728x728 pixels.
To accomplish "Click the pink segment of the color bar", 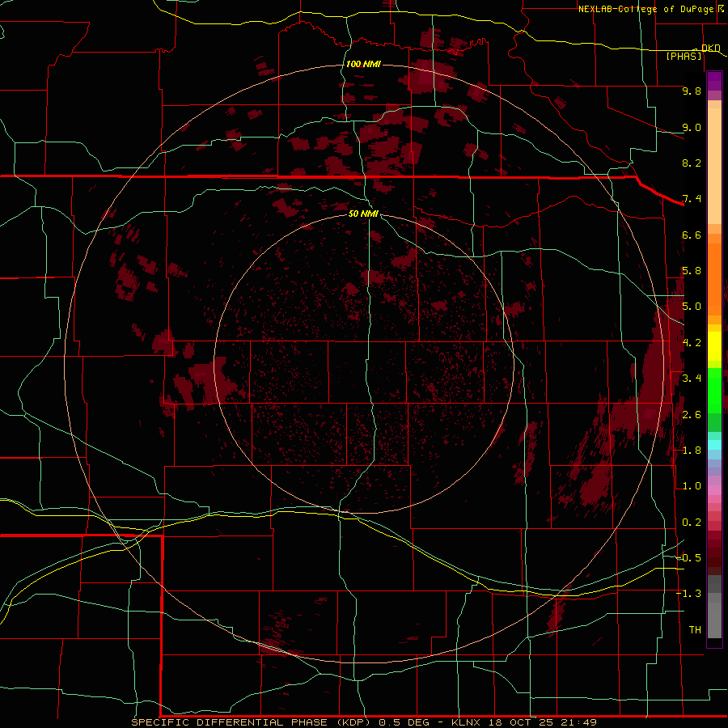I will tap(714, 490).
